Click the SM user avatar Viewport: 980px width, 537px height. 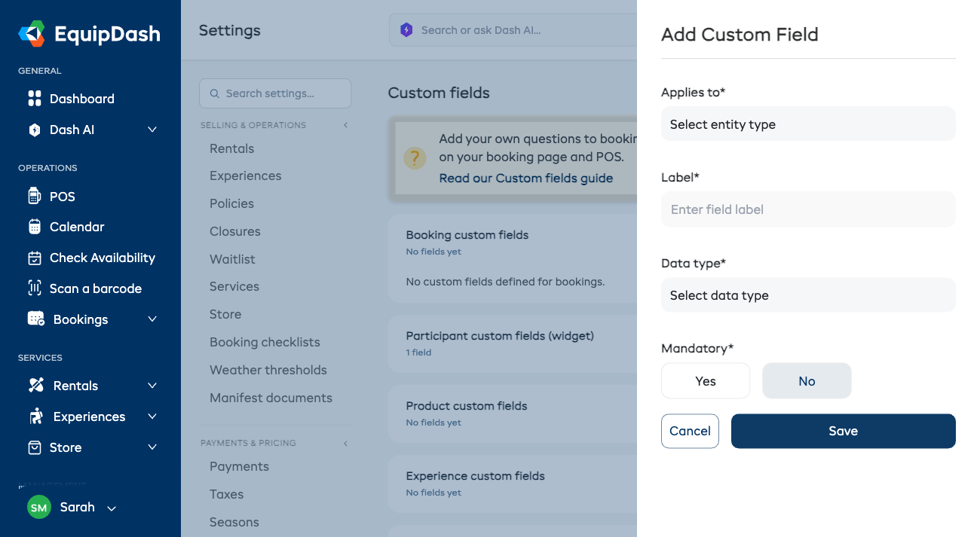coord(39,508)
